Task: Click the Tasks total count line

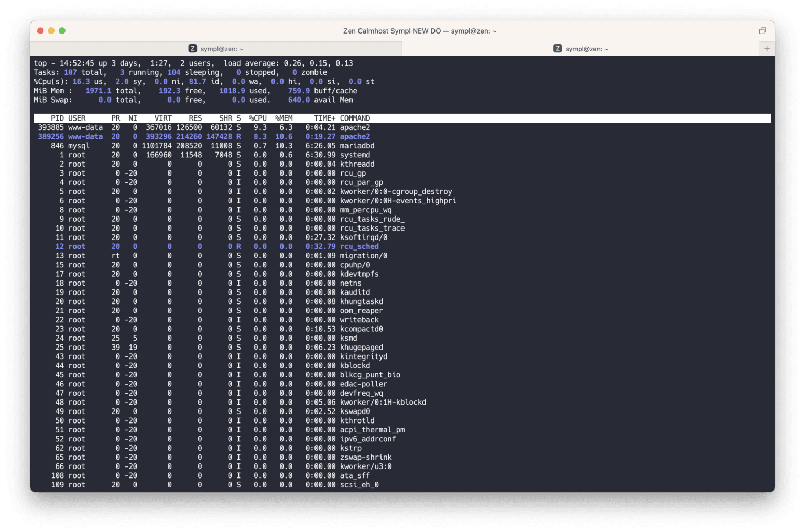Action: point(79,72)
